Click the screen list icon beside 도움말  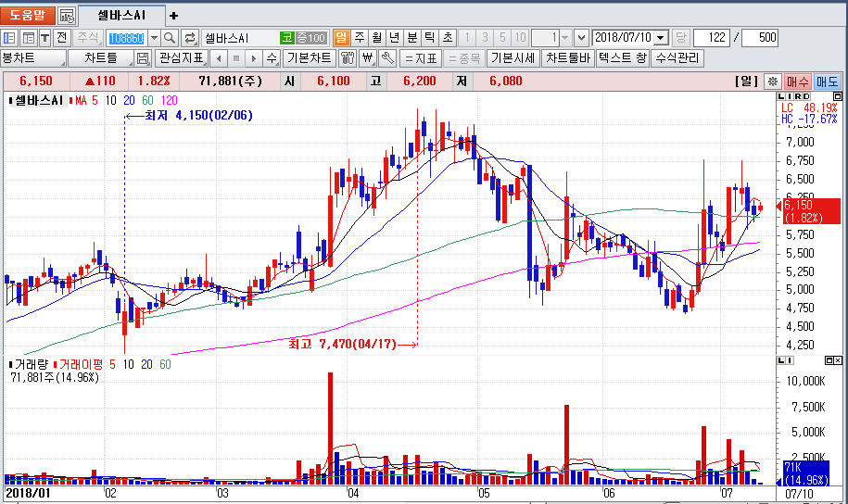pos(67,16)
